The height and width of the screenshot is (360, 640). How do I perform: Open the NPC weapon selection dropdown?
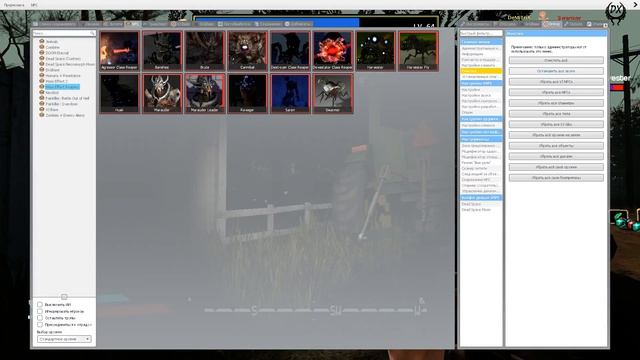click(x=64, y=339)
